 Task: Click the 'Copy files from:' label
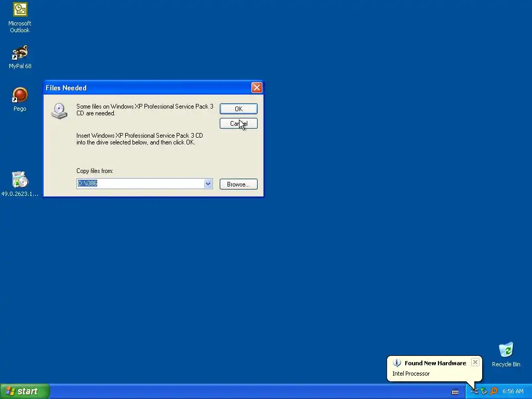[x=95, y=171]
